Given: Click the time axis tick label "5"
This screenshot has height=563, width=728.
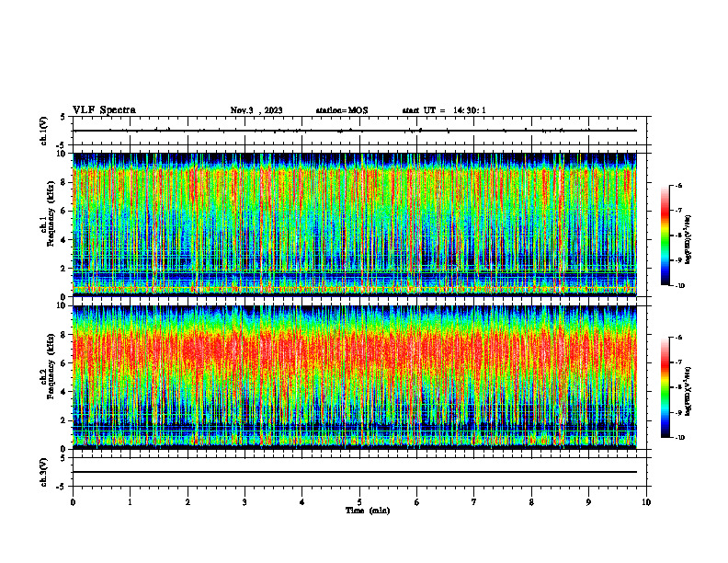Looking at the screenshot, I should point(359,502).
